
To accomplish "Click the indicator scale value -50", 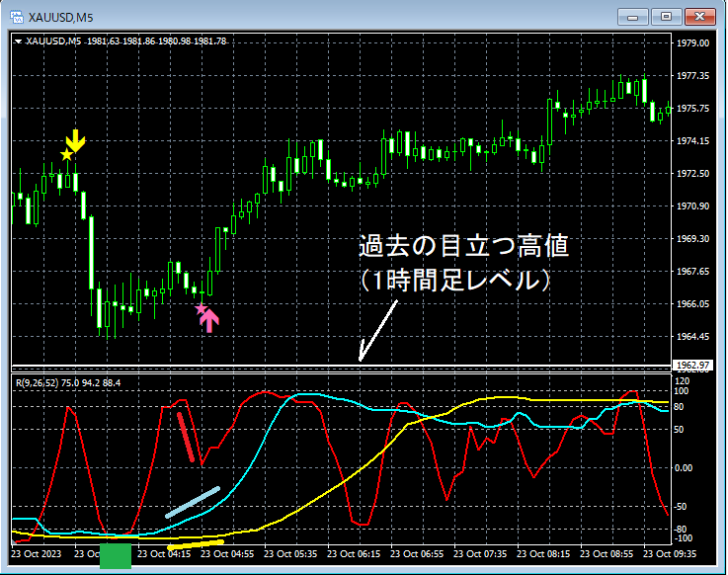I will pyautogui.click(x=681, y=506).
